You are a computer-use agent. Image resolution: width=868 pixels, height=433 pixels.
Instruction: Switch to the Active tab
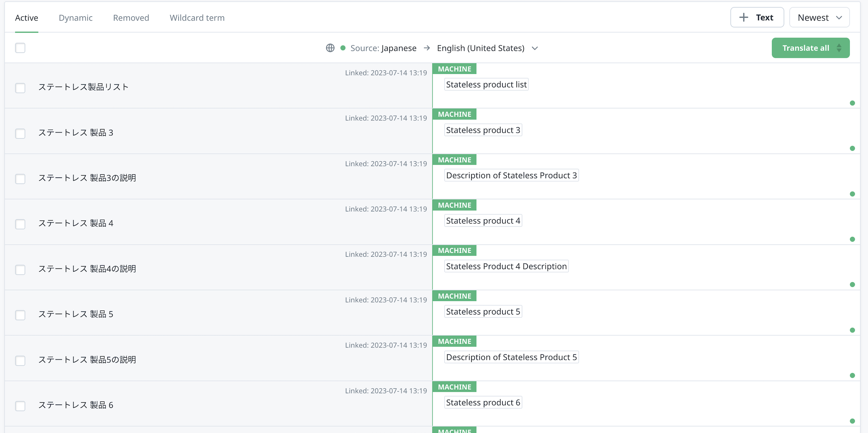coord(27,18)
